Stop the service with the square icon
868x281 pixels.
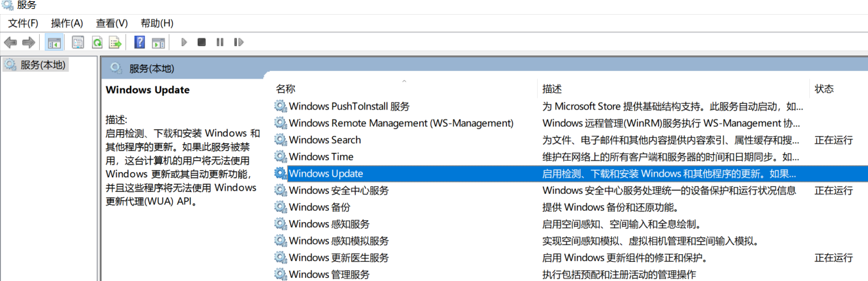[202, 42]
